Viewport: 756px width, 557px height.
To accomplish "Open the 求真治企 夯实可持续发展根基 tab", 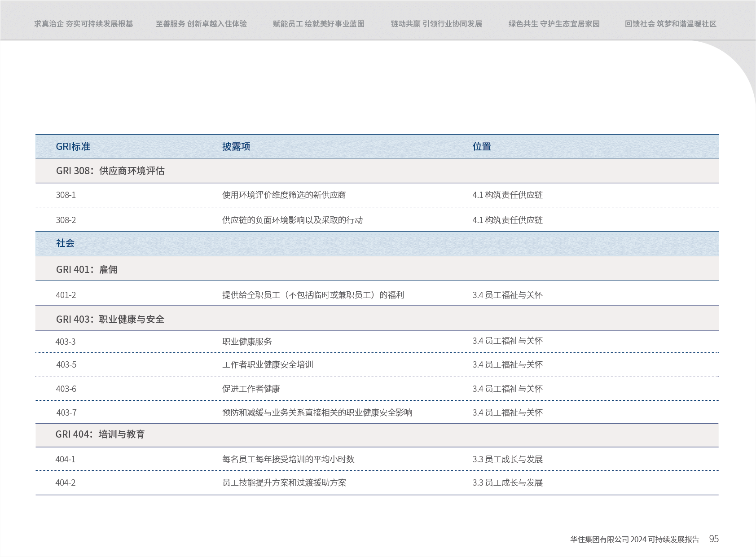I will 84,24.
